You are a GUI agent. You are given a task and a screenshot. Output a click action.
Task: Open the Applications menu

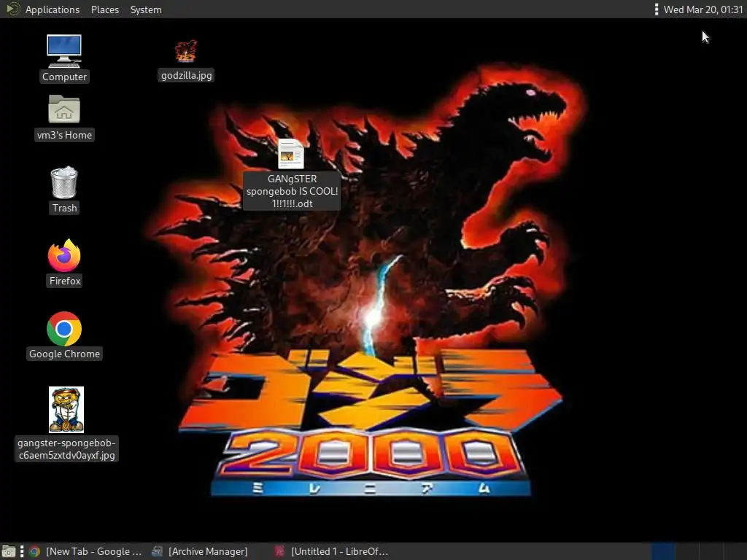pyautogui.click(x=53, y=9)
